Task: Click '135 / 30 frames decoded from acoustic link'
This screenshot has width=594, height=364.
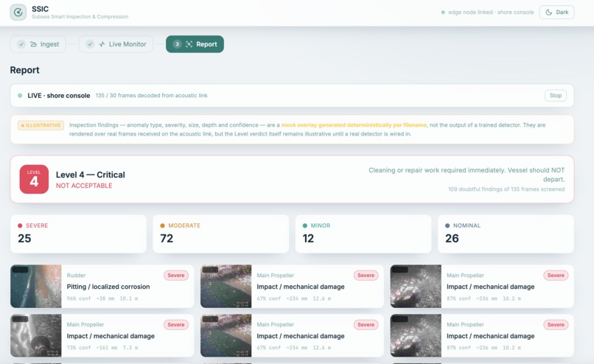Action: (152, 96)
